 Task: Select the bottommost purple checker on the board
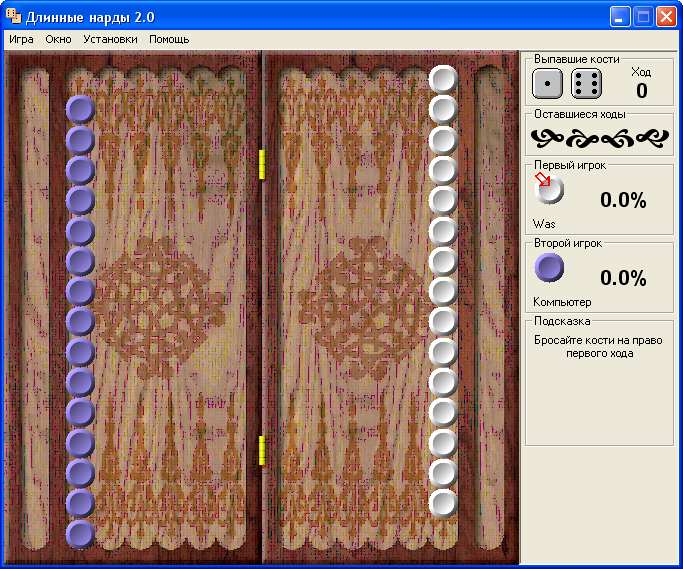81,533
